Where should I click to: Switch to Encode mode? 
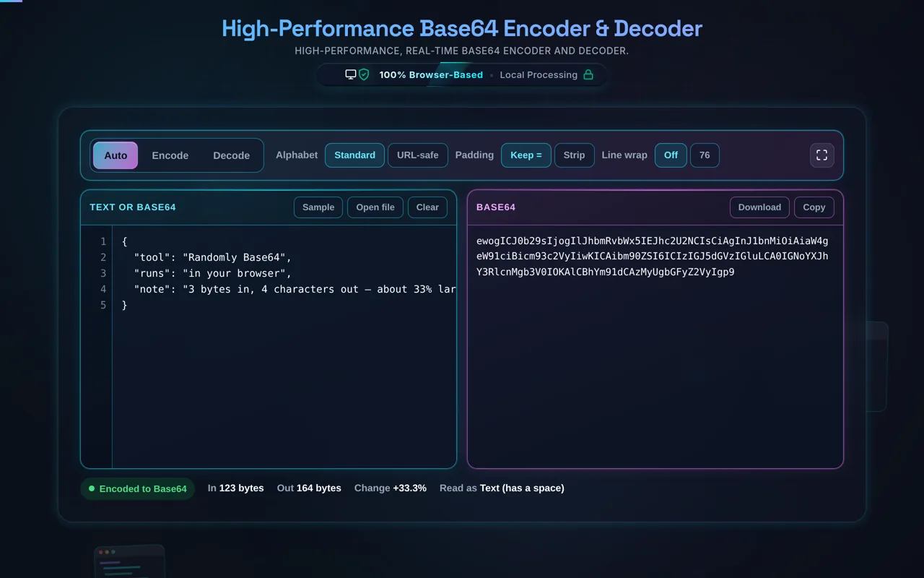click(x=170, y=155)
